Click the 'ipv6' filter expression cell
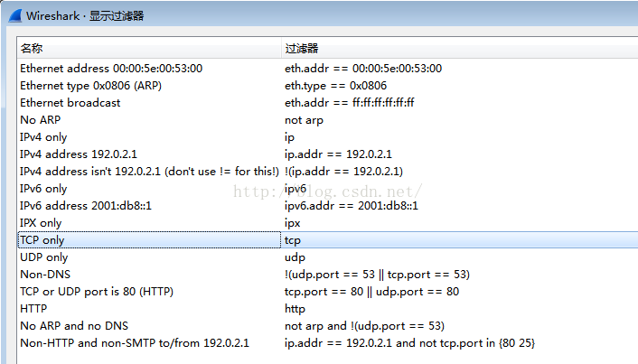The height and width of the screenshot is (364, 638). click(296, 189)
